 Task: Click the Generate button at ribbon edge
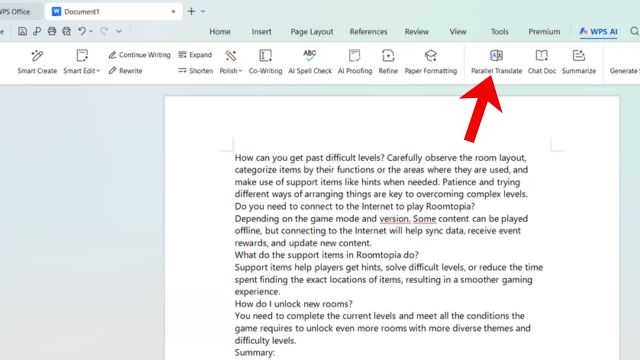click(x=624, y=71)
